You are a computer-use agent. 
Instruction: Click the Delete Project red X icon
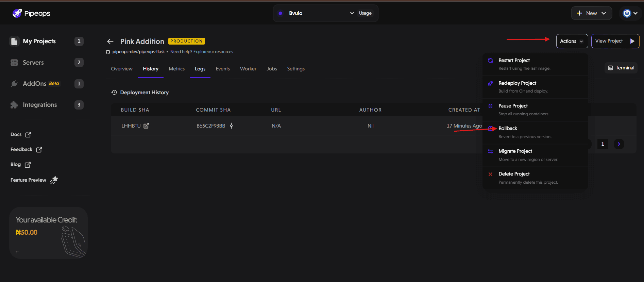pos(490,174)
